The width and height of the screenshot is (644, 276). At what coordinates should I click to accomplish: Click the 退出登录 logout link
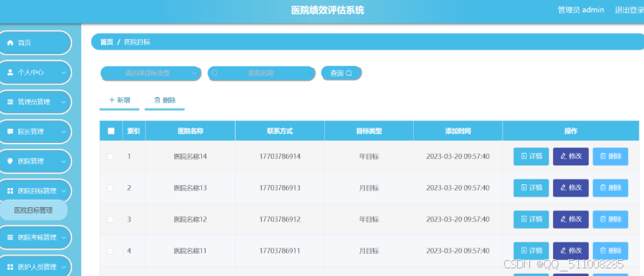click(x=629, y=10)
